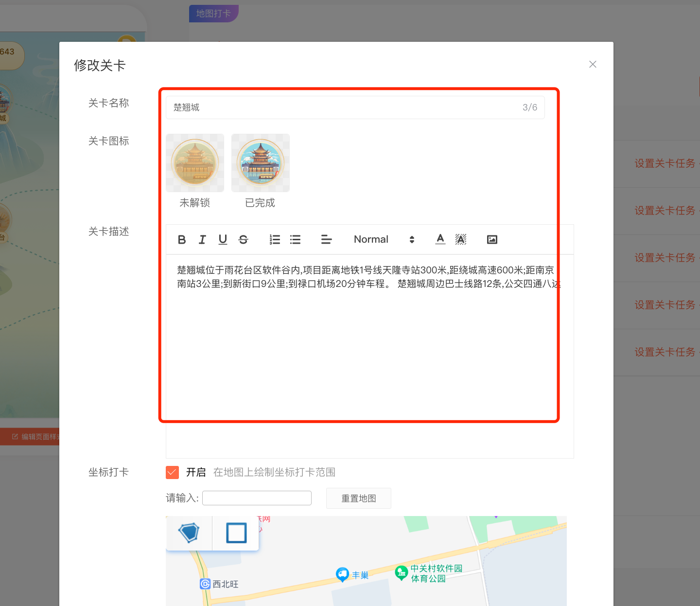Select the 未解锁 level icon thumbnail

point(195,163)
